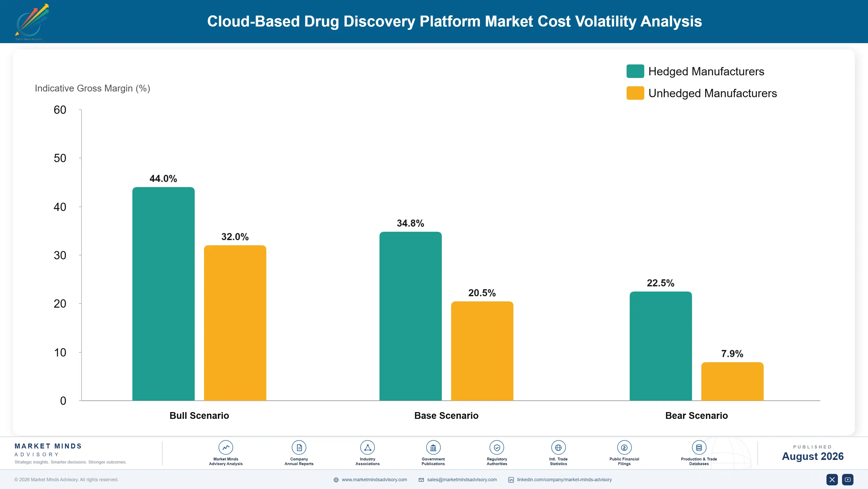Select the Unhedged Manufacturers legend label
The image size is (868, 489).
click(713, 93)
